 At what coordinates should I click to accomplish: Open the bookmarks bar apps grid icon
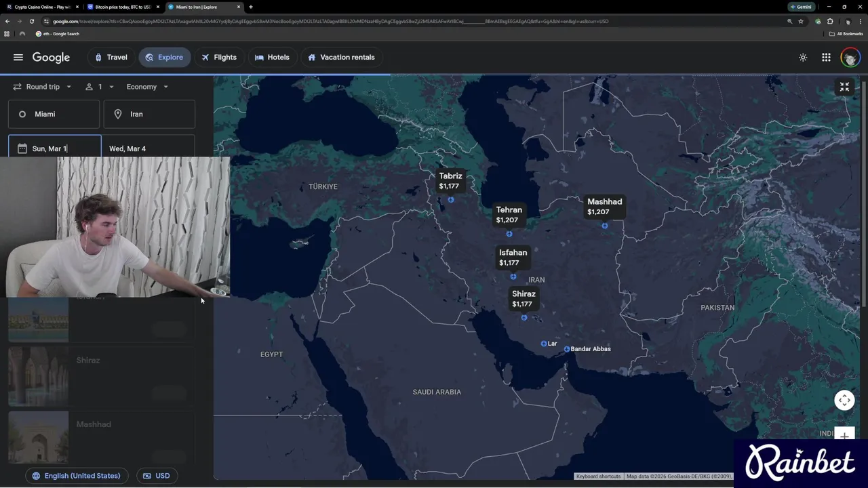click(x=7, y=34)
